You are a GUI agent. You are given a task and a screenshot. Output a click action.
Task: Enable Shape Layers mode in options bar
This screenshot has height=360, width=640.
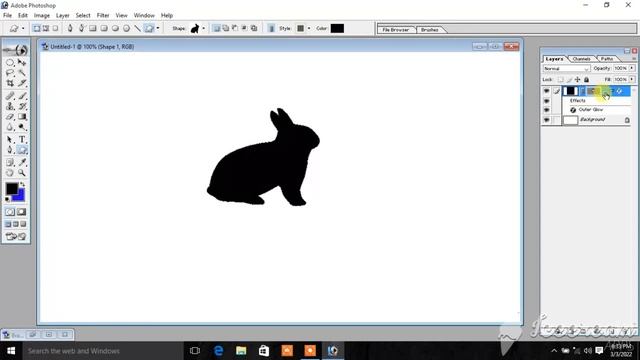[37, 28]
